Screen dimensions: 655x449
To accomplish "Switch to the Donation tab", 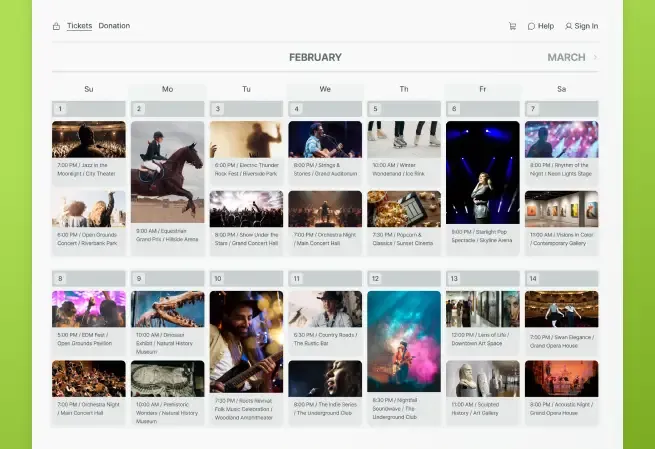I will 114,26.
